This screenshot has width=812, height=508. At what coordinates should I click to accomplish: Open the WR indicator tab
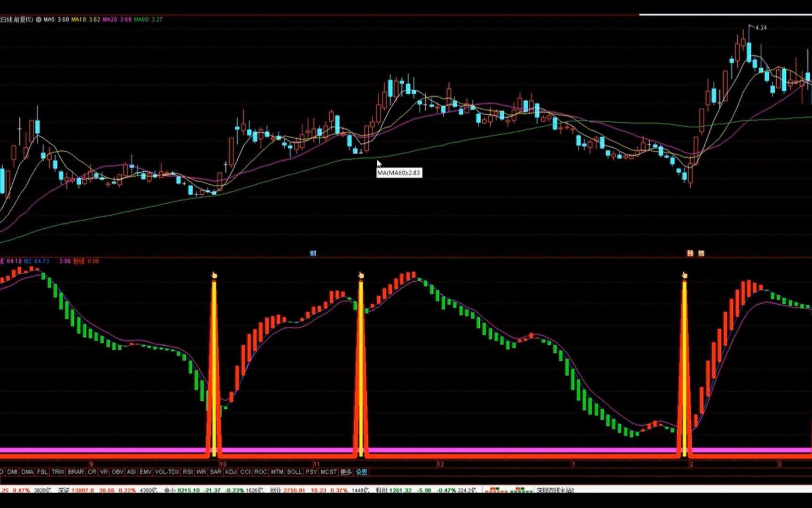click(201, 472)
